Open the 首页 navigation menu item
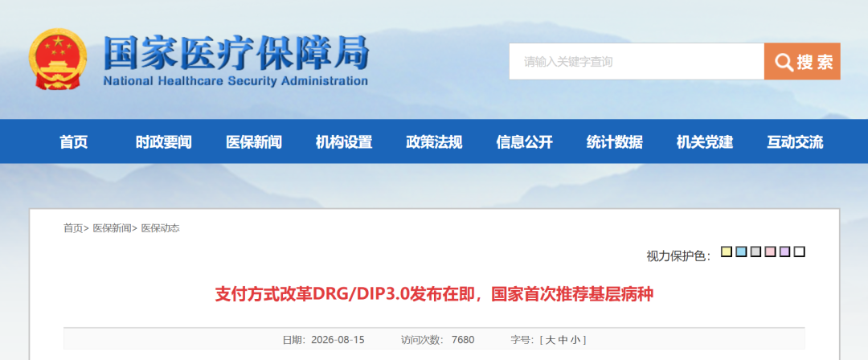868x360 pixels. tap(74, 142)
